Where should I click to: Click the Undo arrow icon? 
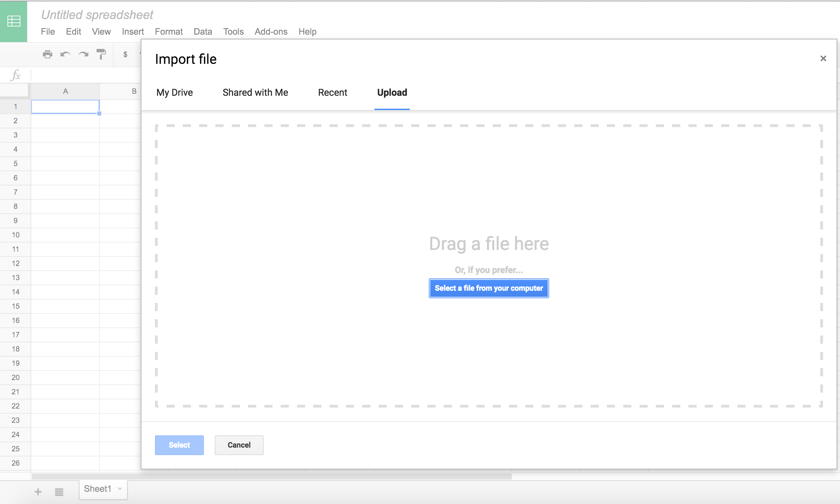click(65, 54)
